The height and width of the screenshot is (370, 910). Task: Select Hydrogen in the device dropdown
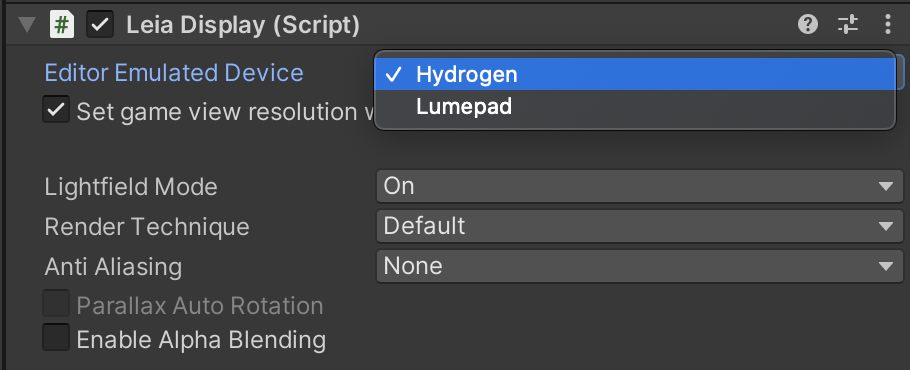pyautogui.click(x=635, y=75)
